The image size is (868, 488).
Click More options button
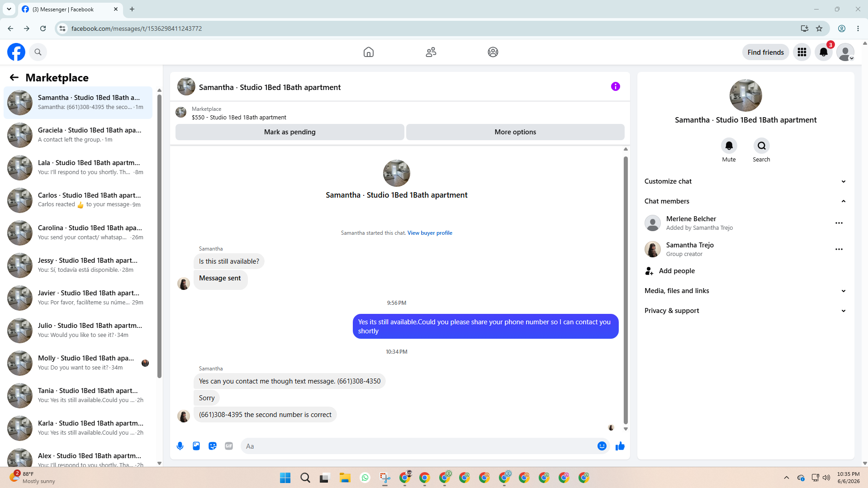click(515, 132)
